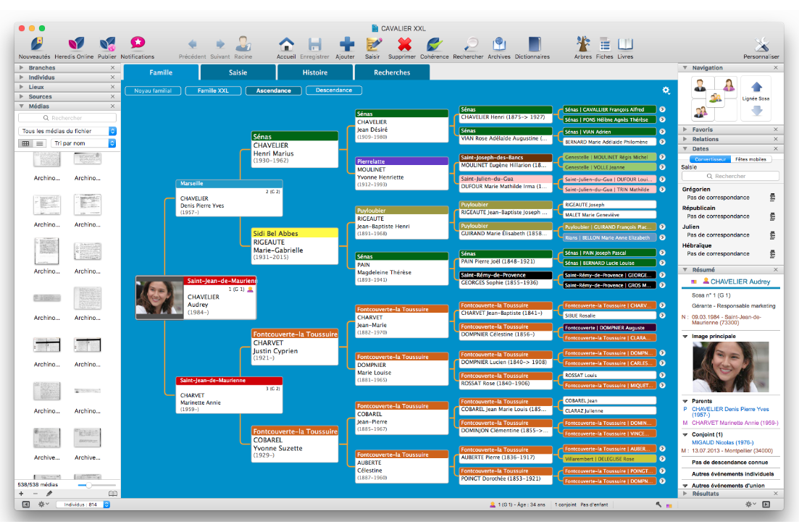
Task: Expand the Individus panel
Action: coord(22,77)
